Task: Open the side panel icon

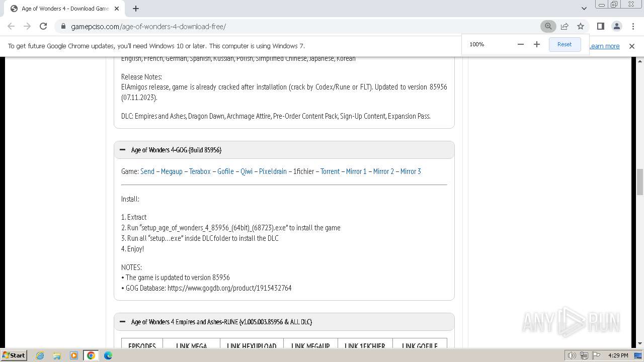Action: point(600,26)
